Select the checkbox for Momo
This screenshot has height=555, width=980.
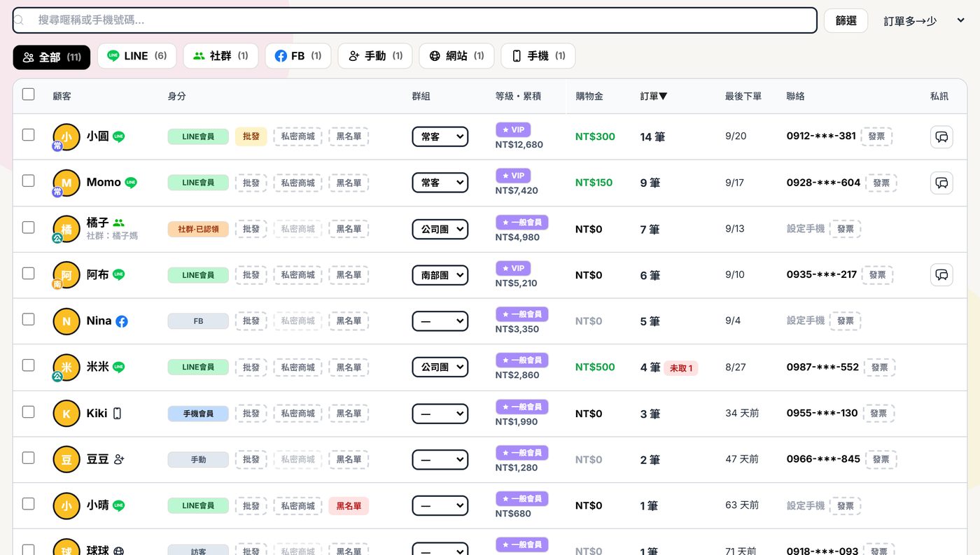click(28, 181)
